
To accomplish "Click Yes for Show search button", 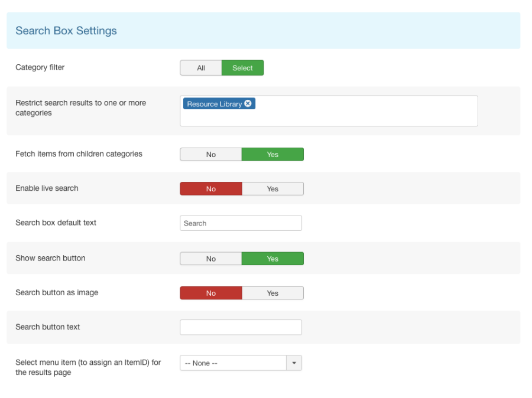I will (x=273, y=259).
